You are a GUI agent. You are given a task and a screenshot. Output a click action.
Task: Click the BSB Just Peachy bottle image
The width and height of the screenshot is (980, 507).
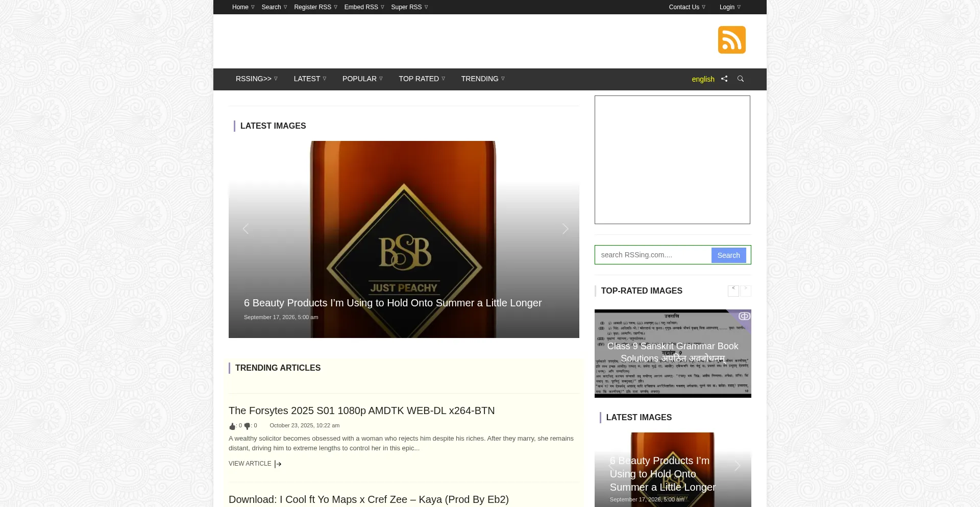point(404,239)
